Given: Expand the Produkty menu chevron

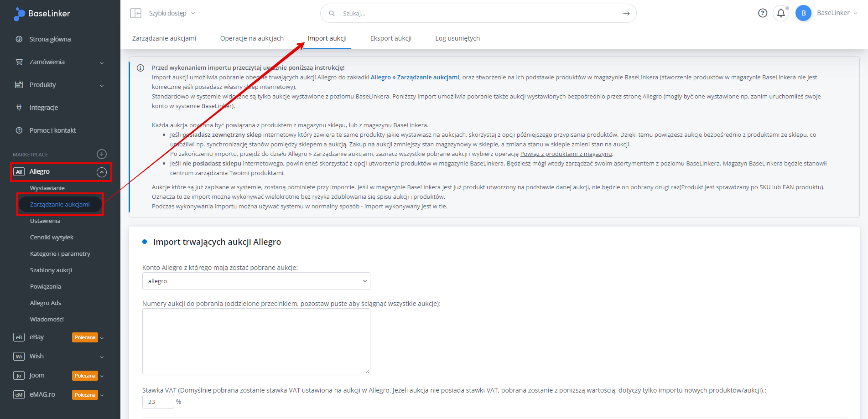Looking at the screenshot, I should pyautogui.click(x=102, y=85).
